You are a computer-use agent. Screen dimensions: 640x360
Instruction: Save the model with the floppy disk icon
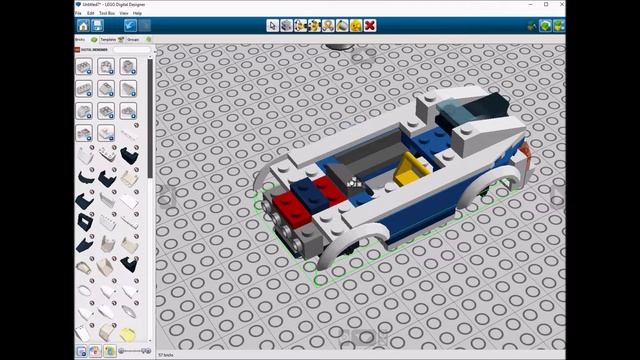click(98, 26)
